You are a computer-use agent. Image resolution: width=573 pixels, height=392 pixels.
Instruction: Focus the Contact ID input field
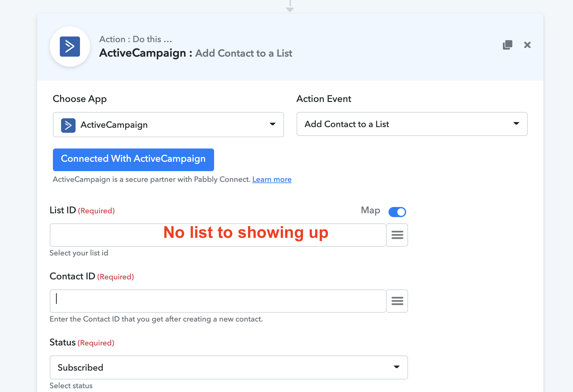point(218,301)
